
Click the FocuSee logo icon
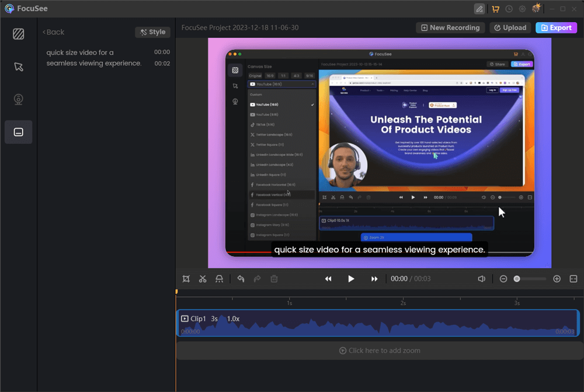click(9, 9)
